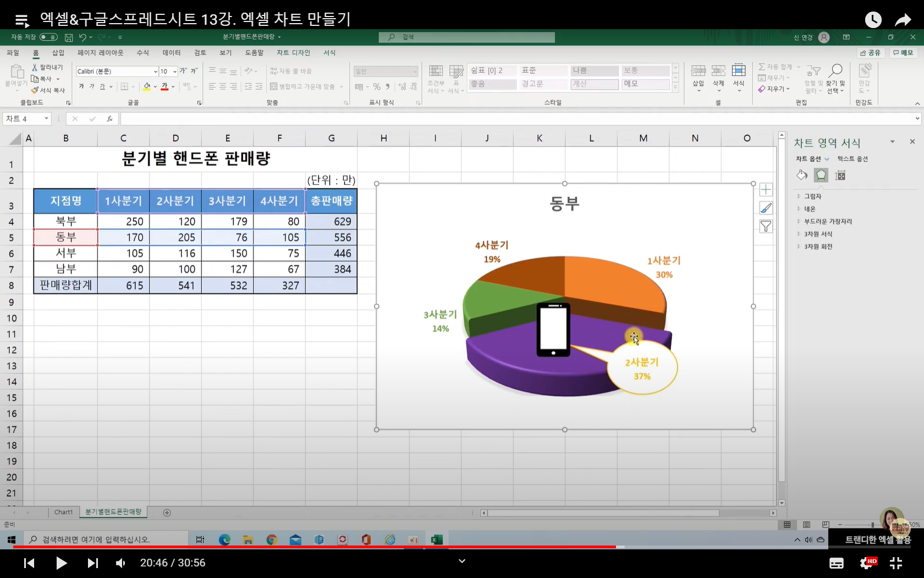Open the font size 10 dropdown
924x578 pixels.
pos(175,72)
